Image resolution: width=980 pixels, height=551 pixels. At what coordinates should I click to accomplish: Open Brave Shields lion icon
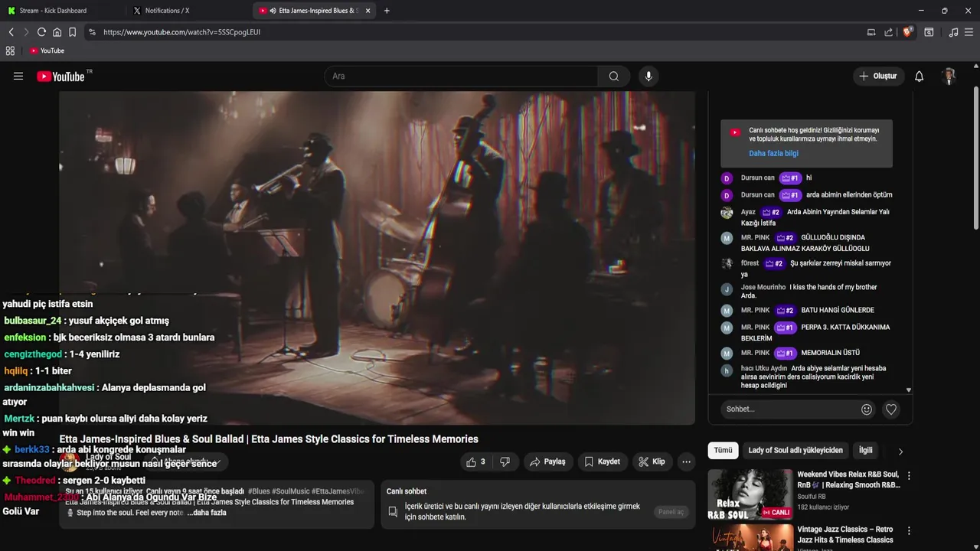pos(908,31)
